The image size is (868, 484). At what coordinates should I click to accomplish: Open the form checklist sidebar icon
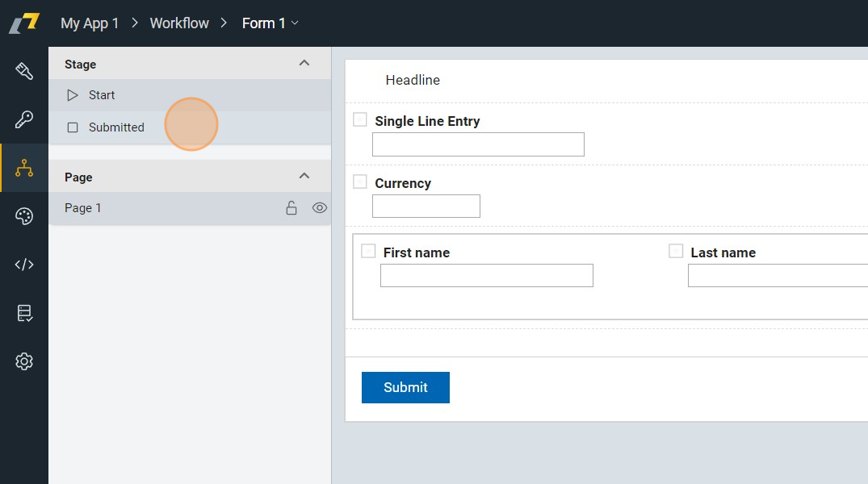24,313
